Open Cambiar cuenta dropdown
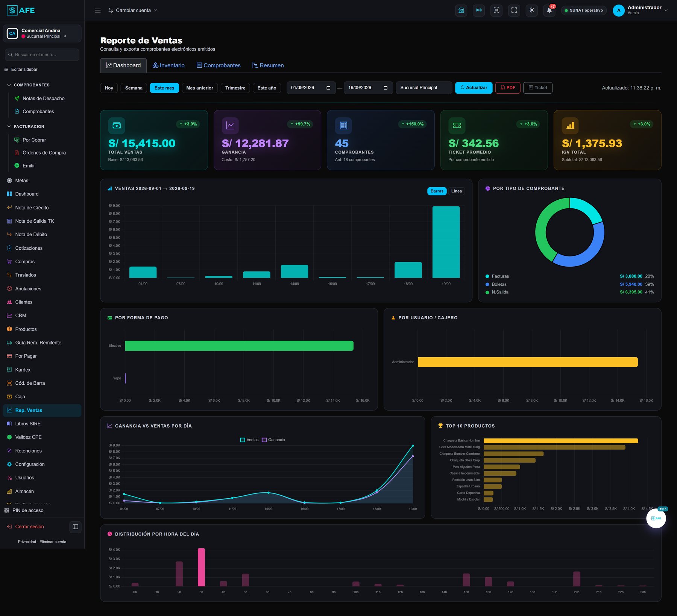 point(133,10)
